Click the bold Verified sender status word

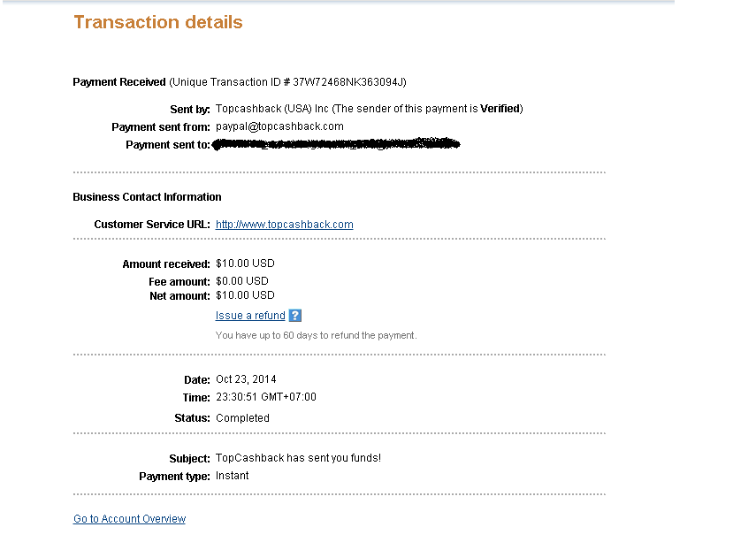[x=500, y=109]
